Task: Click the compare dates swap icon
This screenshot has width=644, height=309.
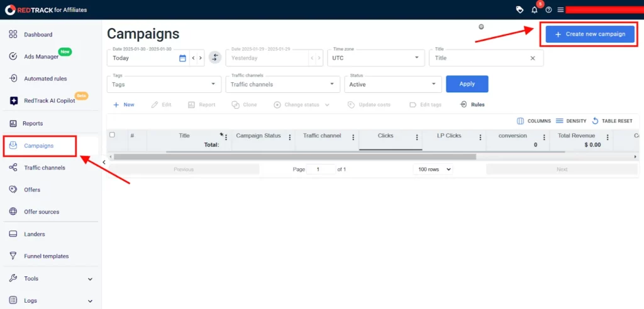Action: (x=215, y=57)
